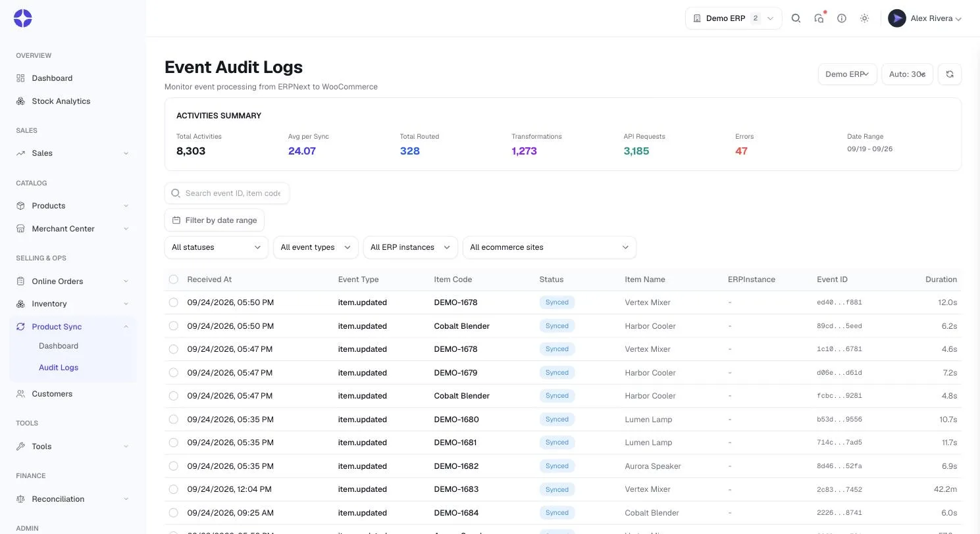
Task: Click the search icon in event search box
Action: 176,193
